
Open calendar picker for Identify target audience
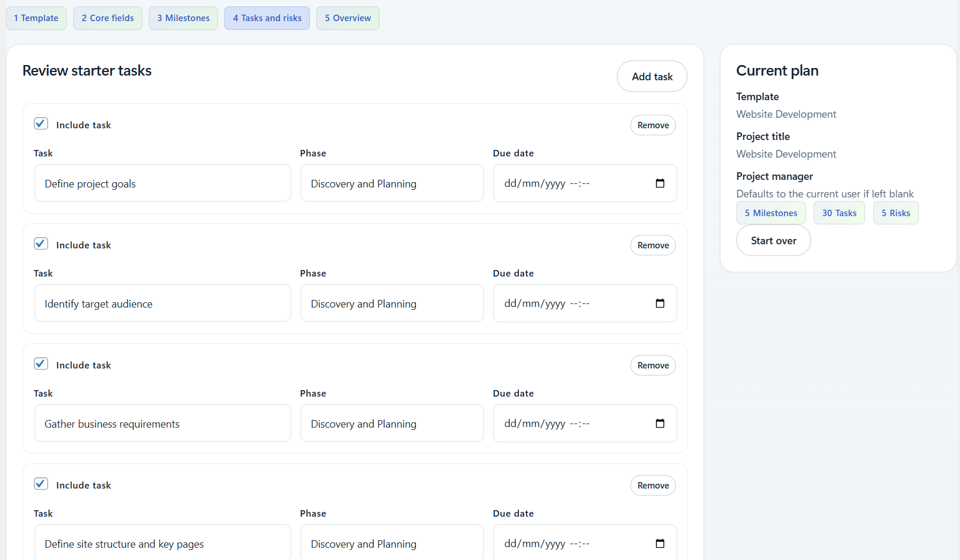[660, 303]
